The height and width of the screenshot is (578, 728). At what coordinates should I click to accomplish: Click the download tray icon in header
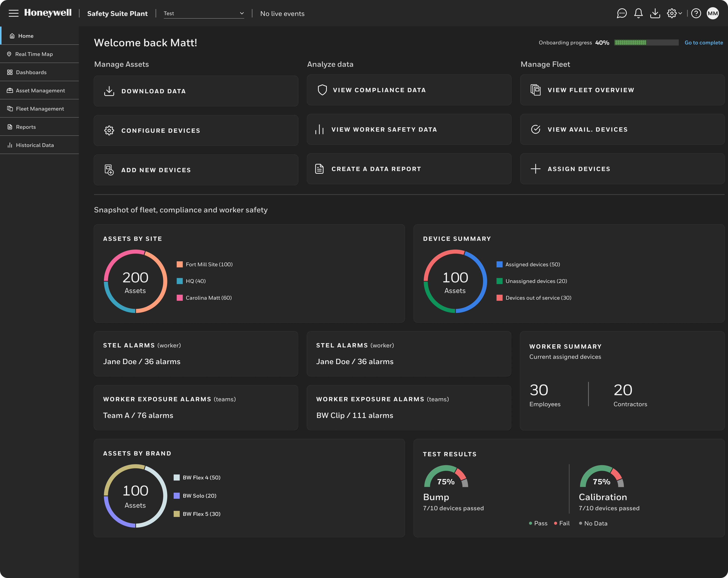655,13
